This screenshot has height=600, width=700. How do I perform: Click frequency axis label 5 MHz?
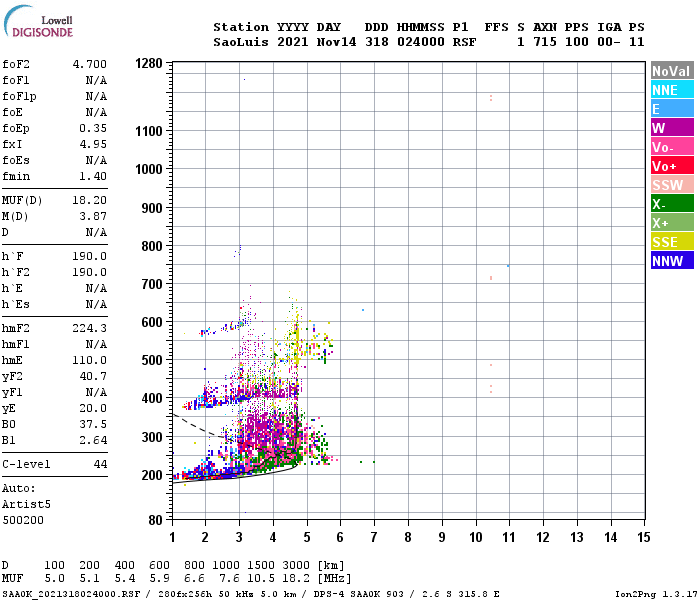[307, 537]
